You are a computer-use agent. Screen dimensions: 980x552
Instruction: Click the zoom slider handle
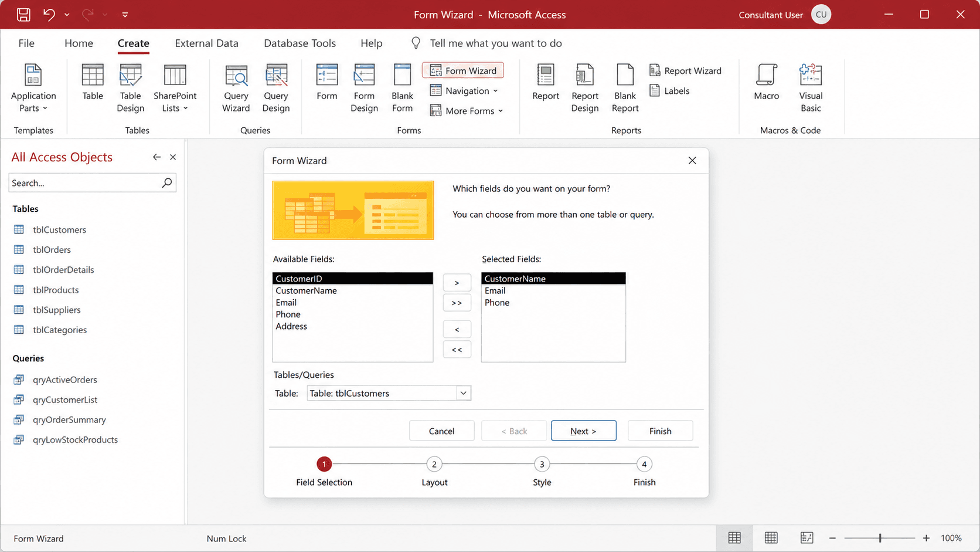(x=880, y=538)
